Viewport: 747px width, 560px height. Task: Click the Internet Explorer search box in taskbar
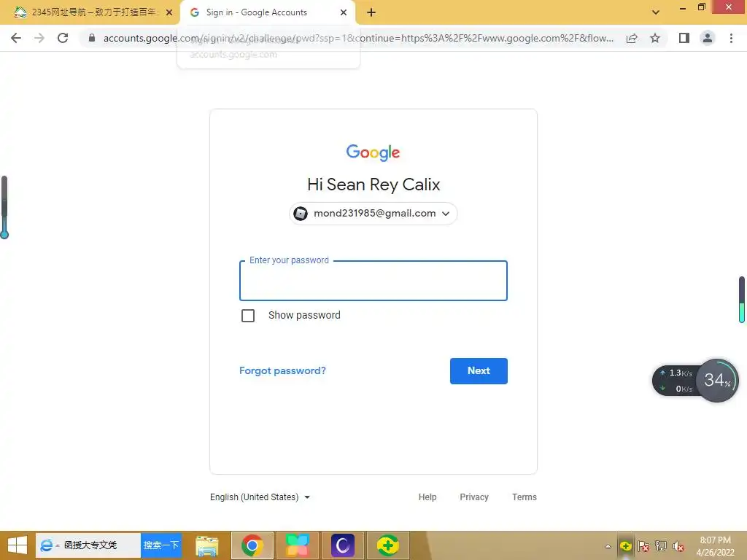coord(88,545)
